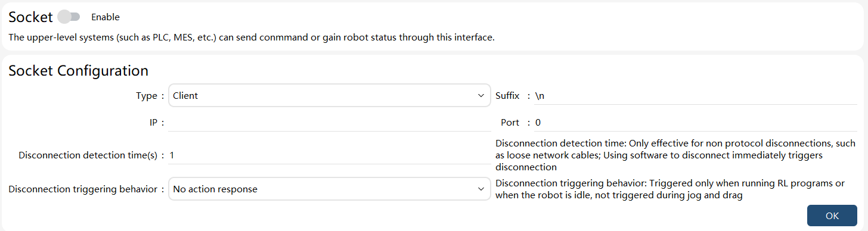The width and height of the screenshot is (868, 231).
Task: Open the Type dropdown showing Client
Action: (x=330, y=96)
